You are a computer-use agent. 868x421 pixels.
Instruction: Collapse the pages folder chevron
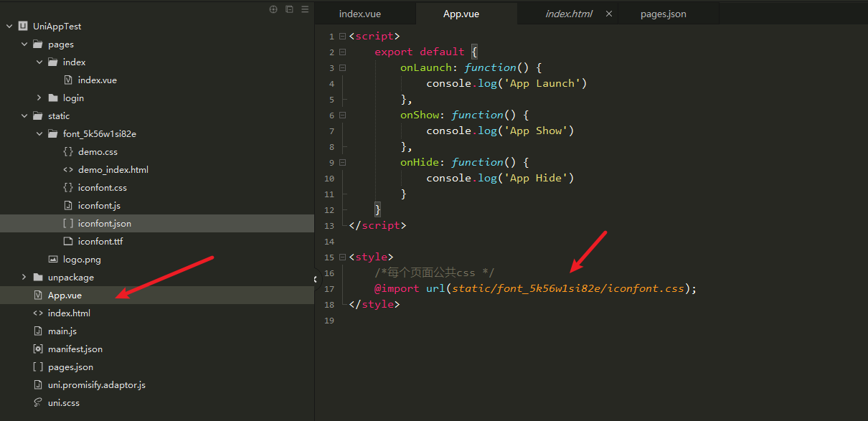[24, 44]
